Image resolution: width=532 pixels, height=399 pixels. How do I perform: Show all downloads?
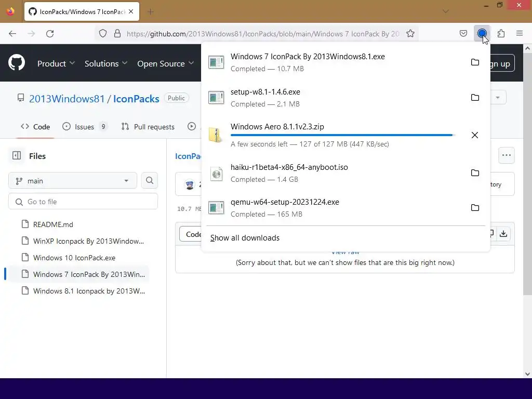pyautogui.click(x=245, y=238)
